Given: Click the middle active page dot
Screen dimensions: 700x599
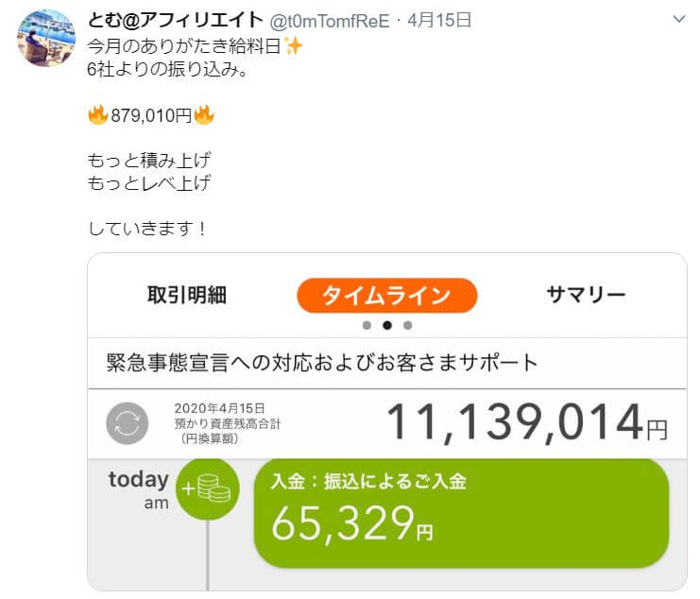Looking at the screenshot, I should point(387,325).
